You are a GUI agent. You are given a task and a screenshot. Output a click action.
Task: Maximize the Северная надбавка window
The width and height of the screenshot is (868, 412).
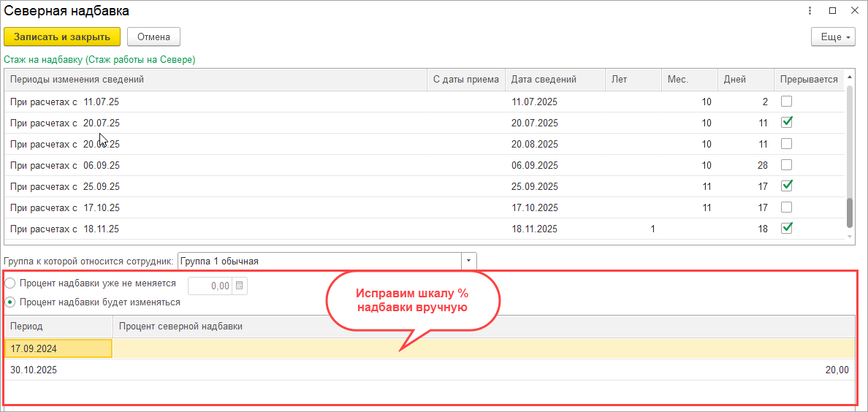[833, 10]
